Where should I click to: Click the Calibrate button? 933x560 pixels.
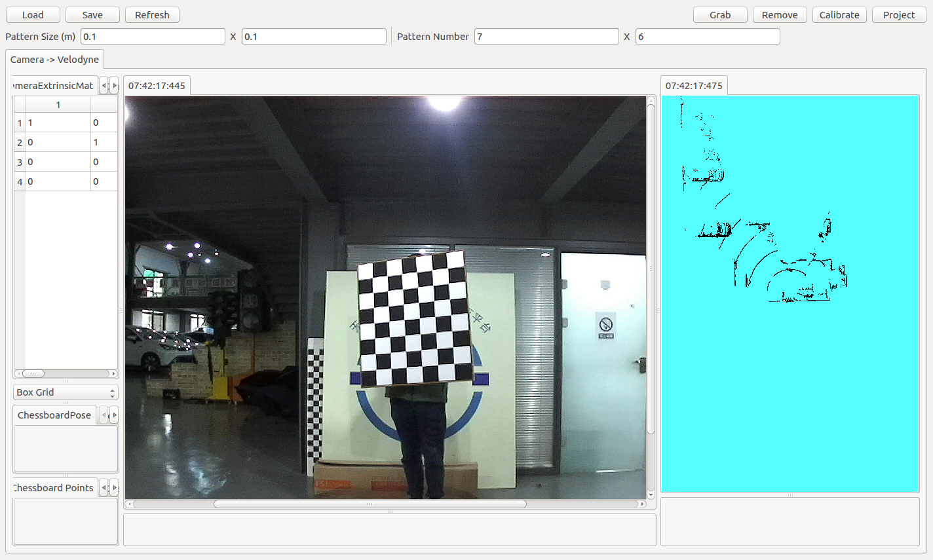(x=839, y=15)
